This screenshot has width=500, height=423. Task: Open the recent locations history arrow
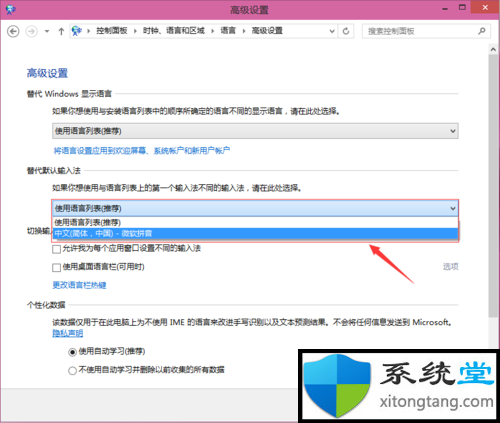coord(47,32)
